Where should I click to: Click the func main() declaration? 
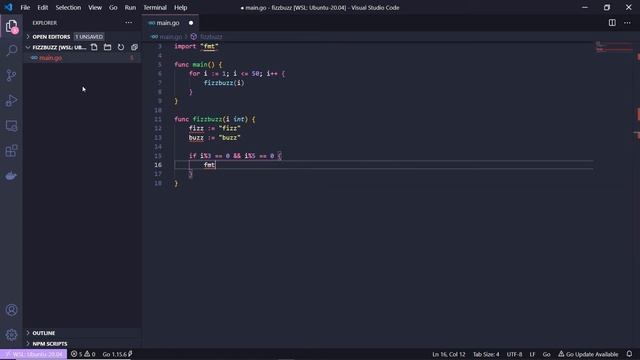198,64
